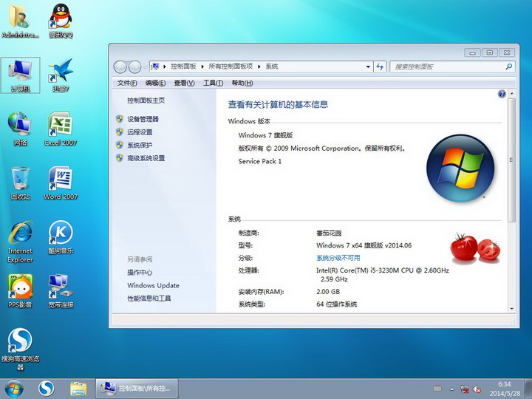Open the Windows Start button
Viewport: 532px width, 399px height.
click(x=14, y=388)
